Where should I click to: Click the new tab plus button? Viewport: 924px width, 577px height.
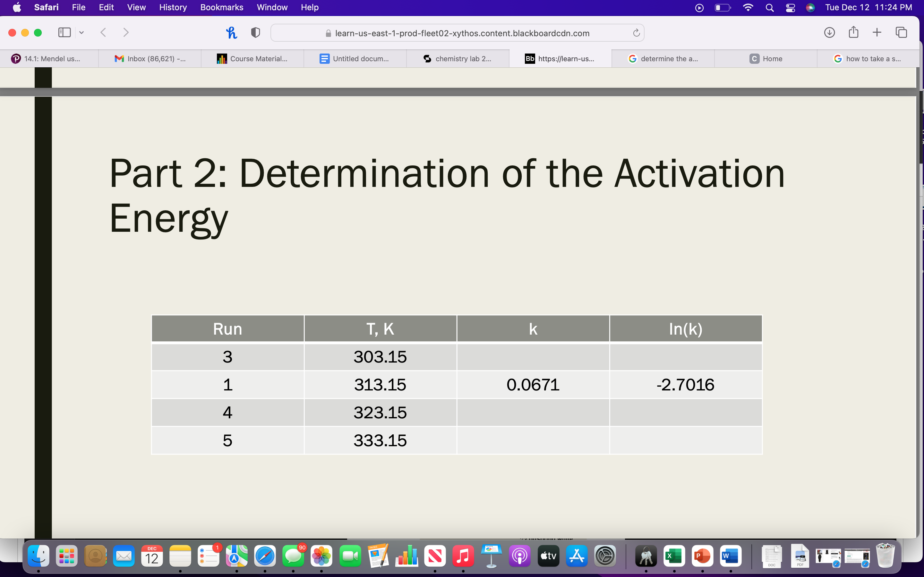point(877,32)
